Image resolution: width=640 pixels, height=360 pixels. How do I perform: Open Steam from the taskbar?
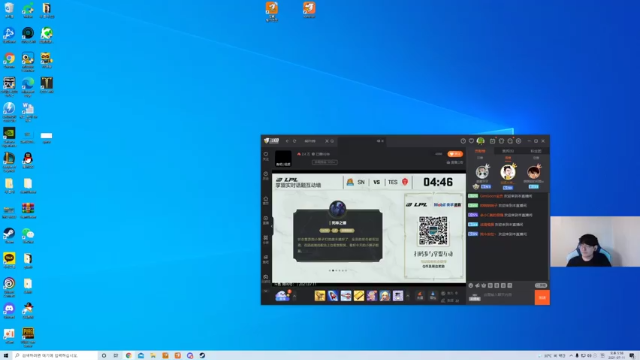click(202, 356)
